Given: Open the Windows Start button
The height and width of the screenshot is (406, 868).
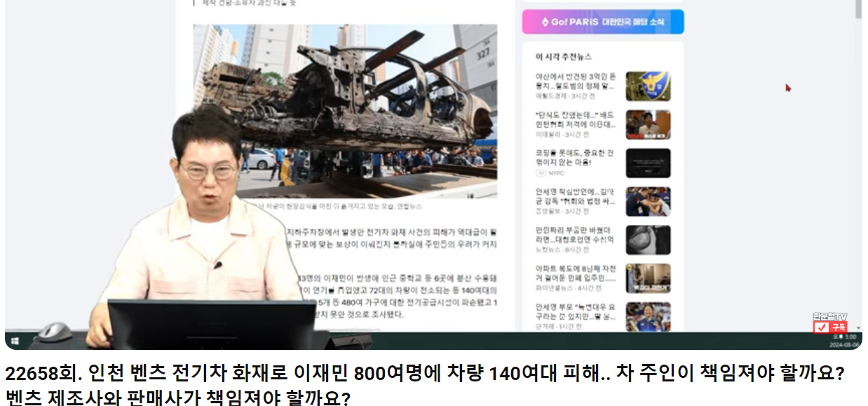Looking at the screenshot, I should click(x=15, y=341).
